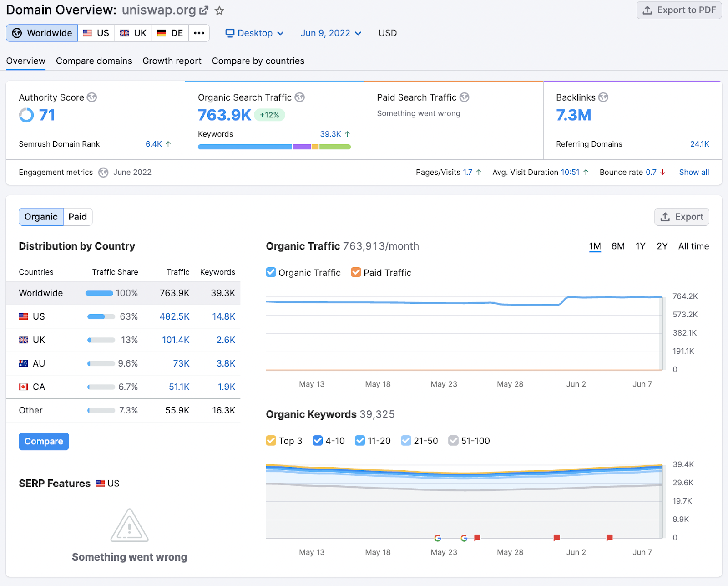Open uniswap.org external link icon

click(204, 10)
